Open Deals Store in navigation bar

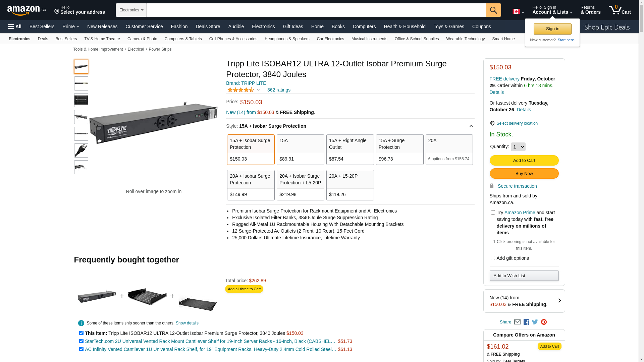(x=208, y=26)
